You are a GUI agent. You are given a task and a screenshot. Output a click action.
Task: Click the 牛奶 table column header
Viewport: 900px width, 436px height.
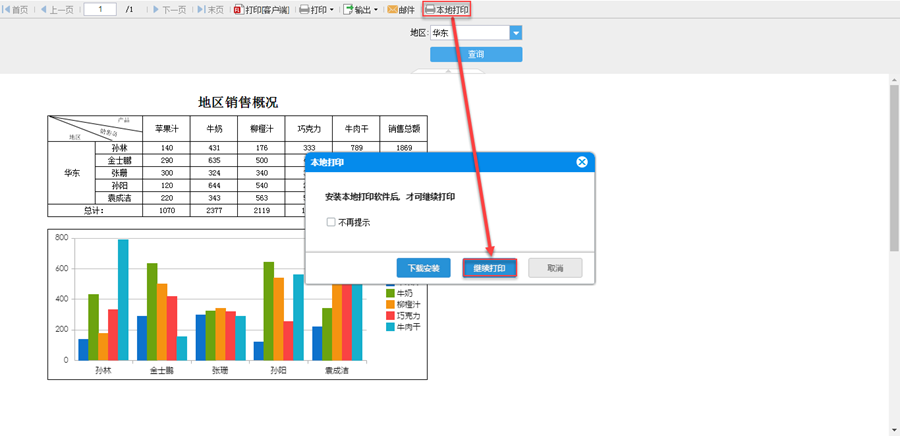point(214,129)
